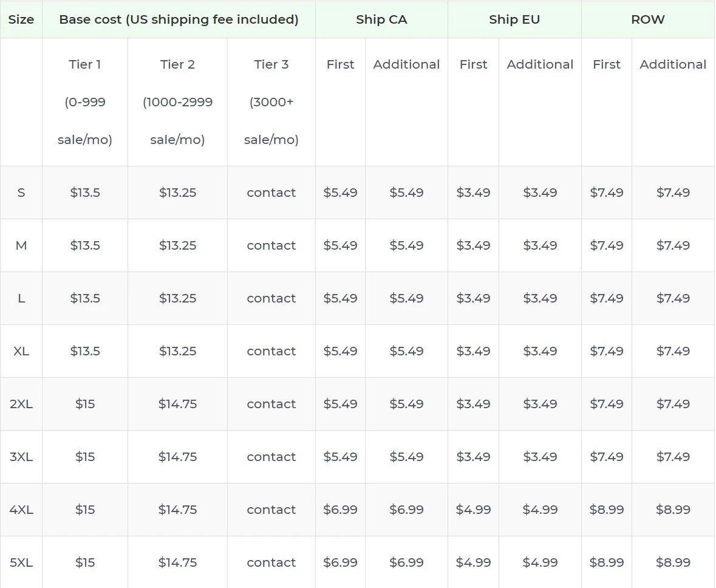This screenshot has width=716, height=588.
Task: Click the Ship CA header
Action: 381,19
